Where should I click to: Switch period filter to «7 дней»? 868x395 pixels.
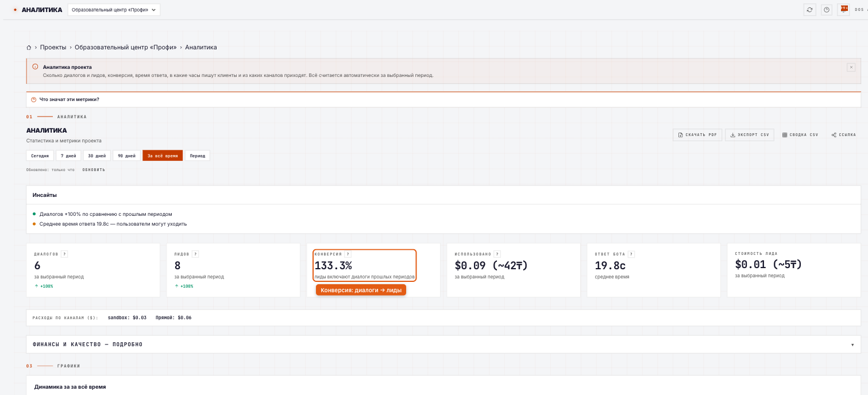pos(68,156)
